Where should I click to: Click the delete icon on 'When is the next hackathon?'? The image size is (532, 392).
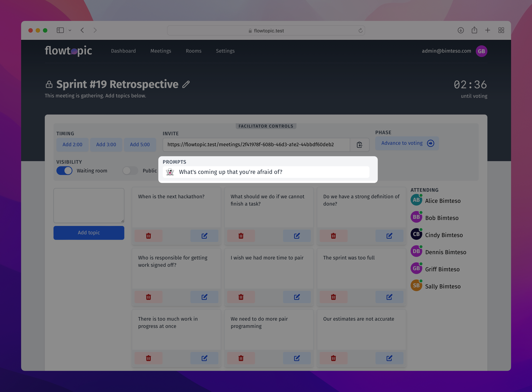149,235
